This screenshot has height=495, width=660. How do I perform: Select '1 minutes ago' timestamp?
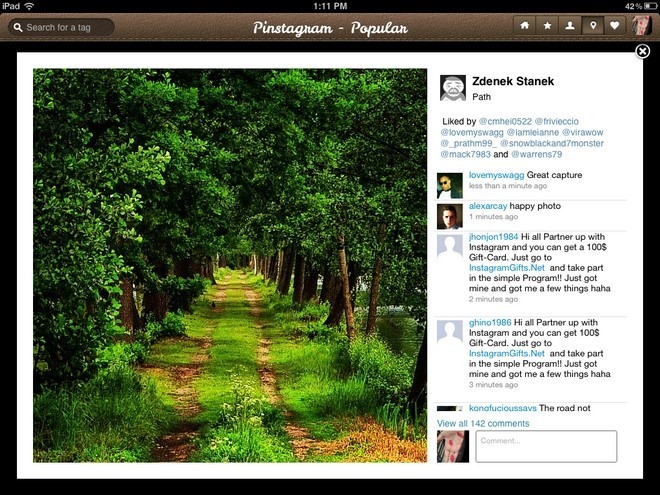pos(493,217)
